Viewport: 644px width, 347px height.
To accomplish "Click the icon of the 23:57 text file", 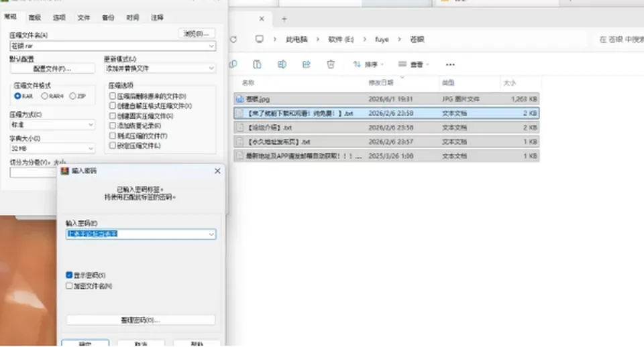I will click(x=240, y=141).
